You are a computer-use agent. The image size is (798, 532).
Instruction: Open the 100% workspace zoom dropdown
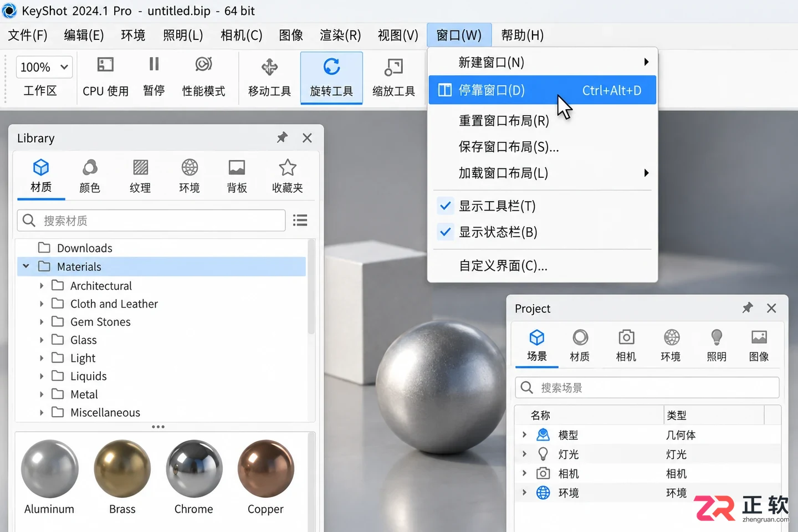[44, 67]
